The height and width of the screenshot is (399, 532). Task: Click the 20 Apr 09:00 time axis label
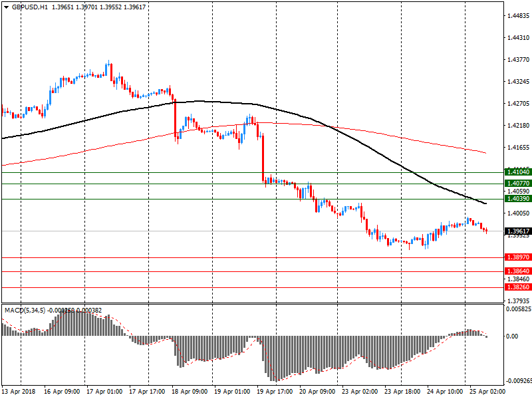tap(317, 392)
